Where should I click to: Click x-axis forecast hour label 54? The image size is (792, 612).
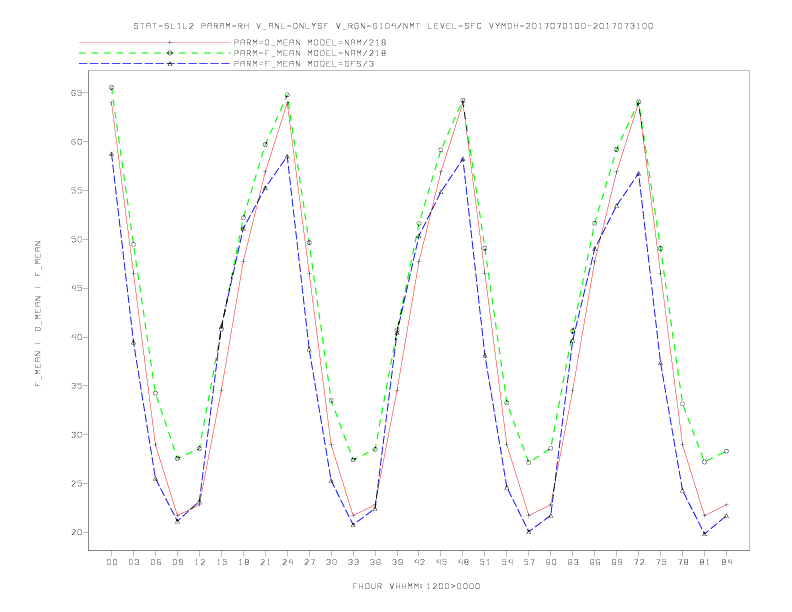507,562
